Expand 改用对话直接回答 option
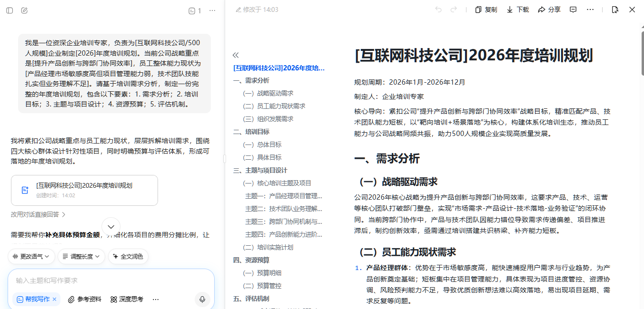Viewport: 644px width, 309px height. point(38,214)
